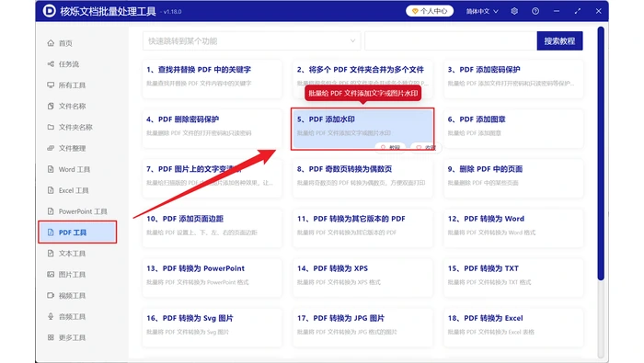
Task: Click the 文本工具 document icon
Action: pos(51,253)
